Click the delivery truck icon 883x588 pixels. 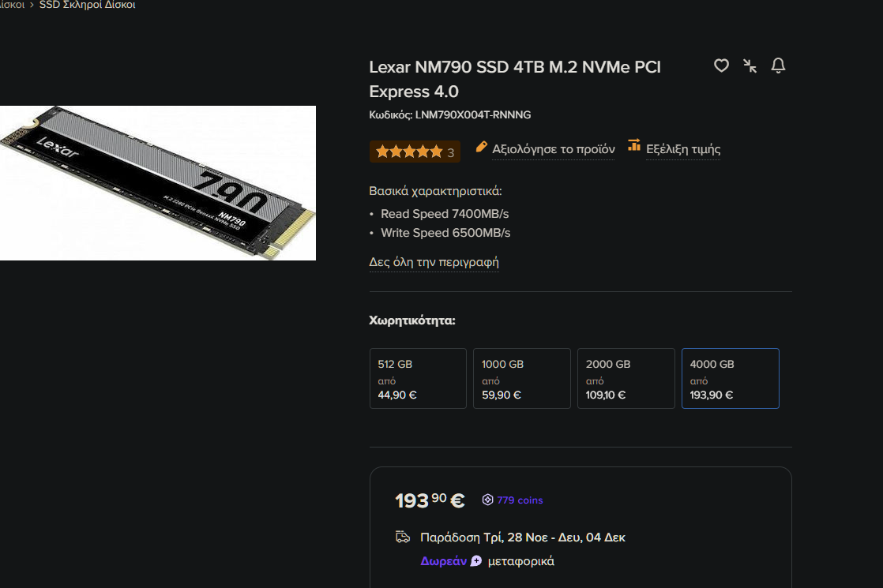[403, 537]
